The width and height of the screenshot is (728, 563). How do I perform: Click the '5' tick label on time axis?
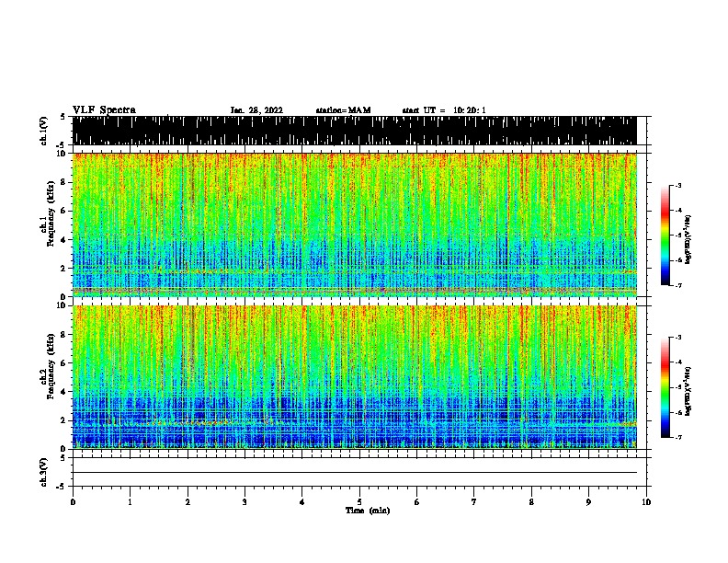point(359,501)
